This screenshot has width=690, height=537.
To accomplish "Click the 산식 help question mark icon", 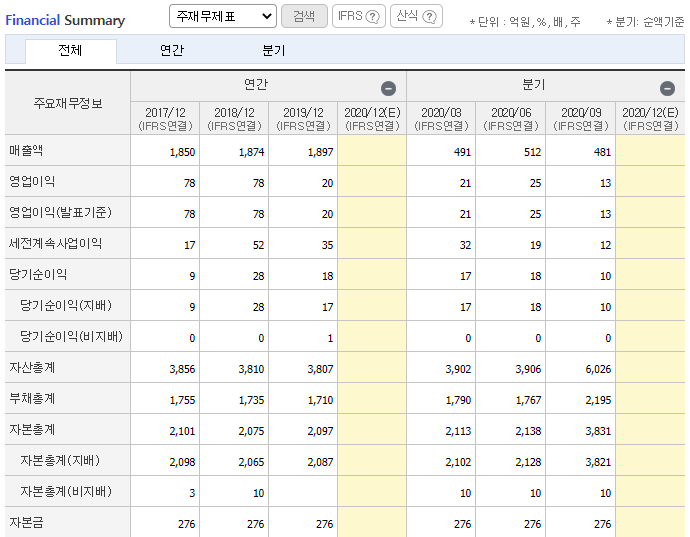I will (x=429, y=17).
